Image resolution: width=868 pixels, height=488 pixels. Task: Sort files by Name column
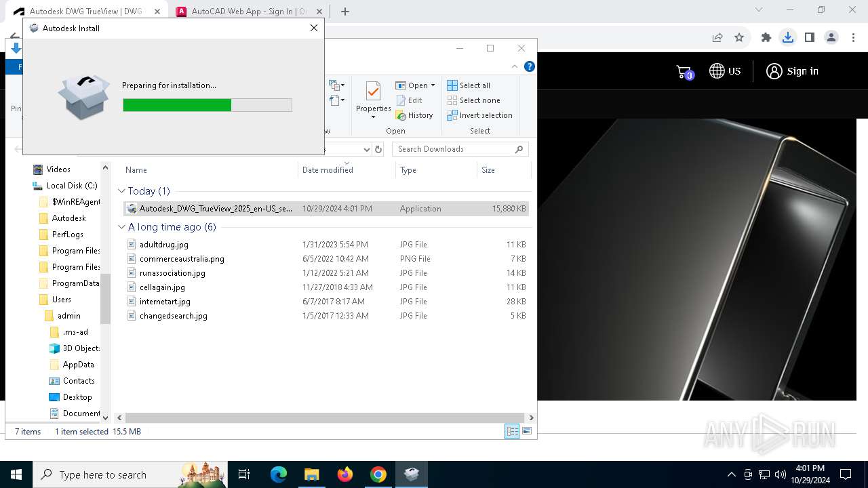[x=136, y=170]
